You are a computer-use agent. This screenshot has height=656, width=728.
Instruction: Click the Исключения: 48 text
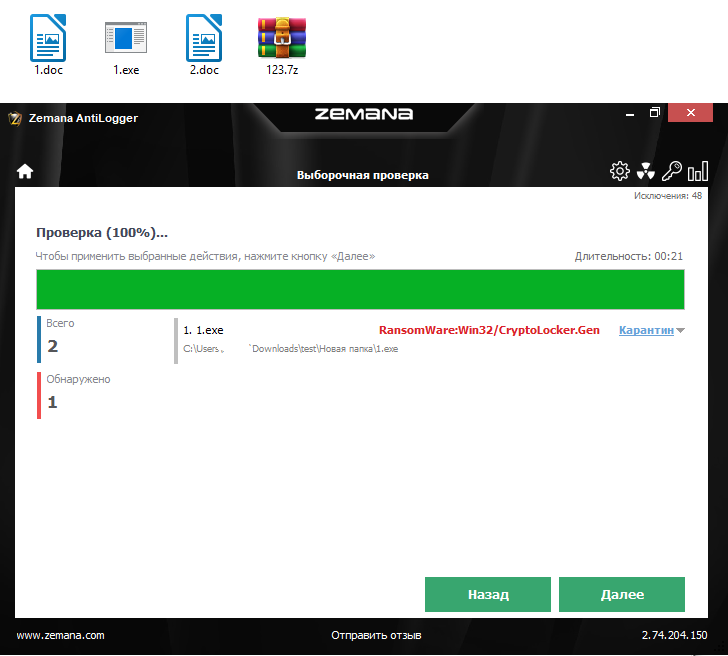668,196
